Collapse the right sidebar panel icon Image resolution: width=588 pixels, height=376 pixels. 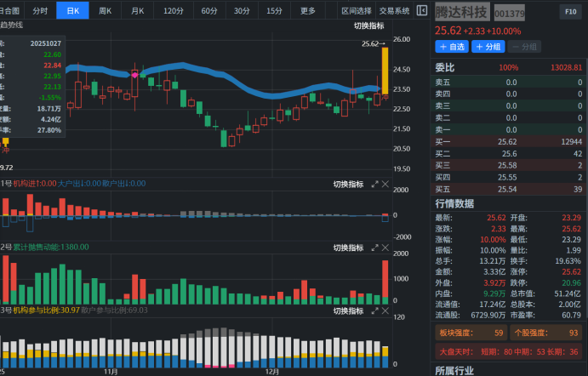(422, 10)
